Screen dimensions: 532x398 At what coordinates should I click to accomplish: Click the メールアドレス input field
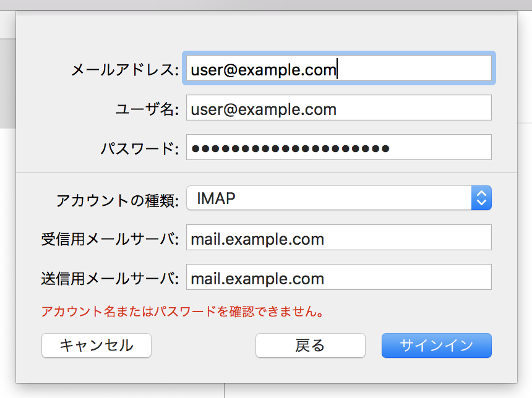click(338, 69)
